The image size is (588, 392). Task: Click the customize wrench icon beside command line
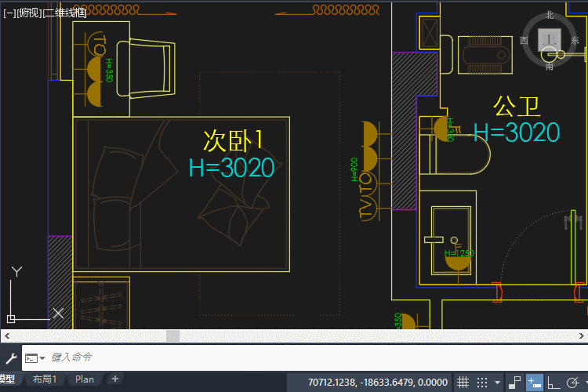[11, 358]
